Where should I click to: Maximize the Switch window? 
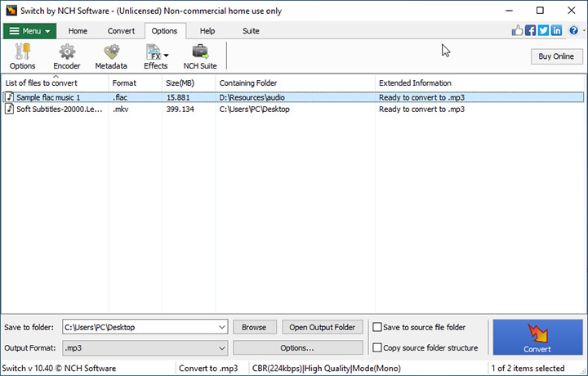540,11
